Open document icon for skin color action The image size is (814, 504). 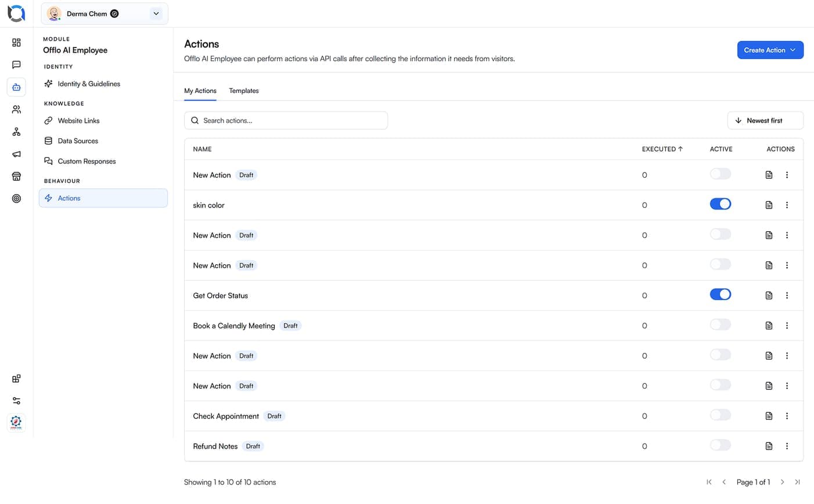[769, 205]
